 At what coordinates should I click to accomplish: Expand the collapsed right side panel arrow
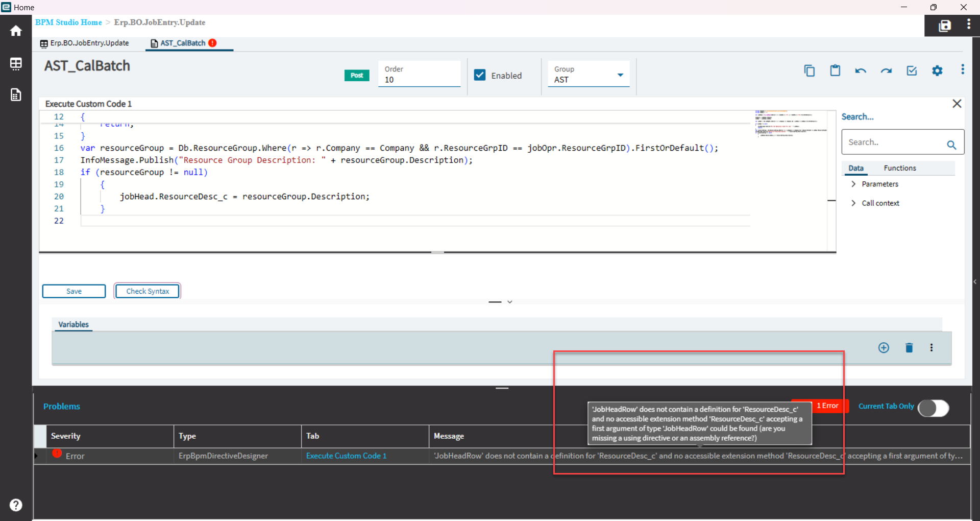point(975,281)
